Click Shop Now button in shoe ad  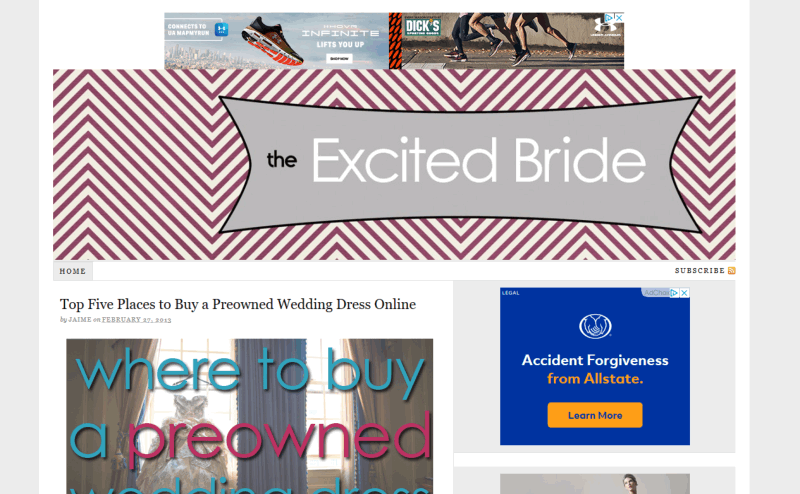tap(339, 59)
